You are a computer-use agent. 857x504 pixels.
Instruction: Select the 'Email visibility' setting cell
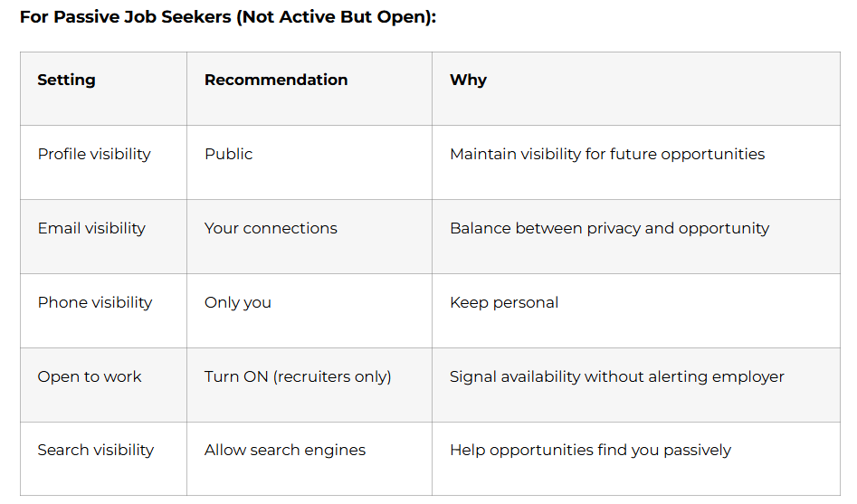pos(91,228)
